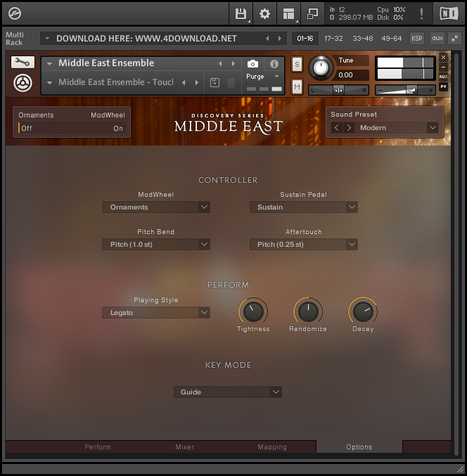Go to previous multi rack preset arrow

(267, 39)
